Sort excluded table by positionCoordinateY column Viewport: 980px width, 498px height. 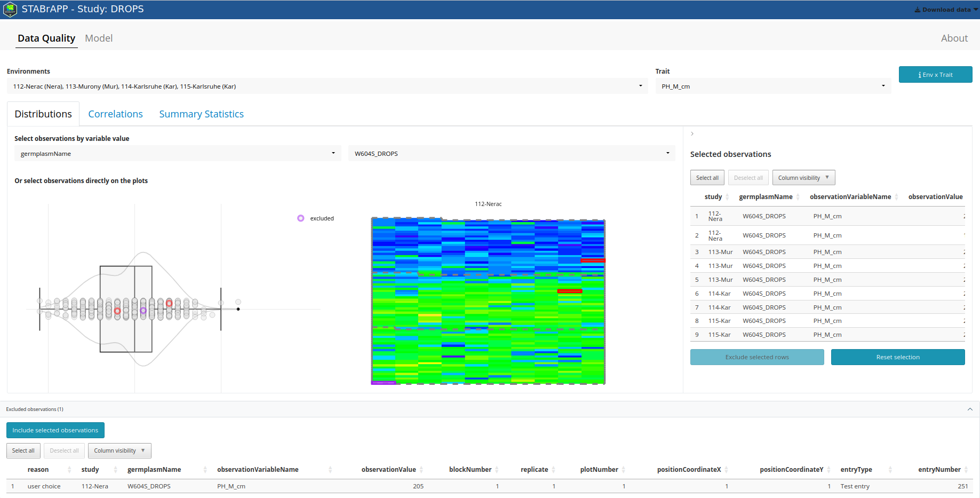795,470
